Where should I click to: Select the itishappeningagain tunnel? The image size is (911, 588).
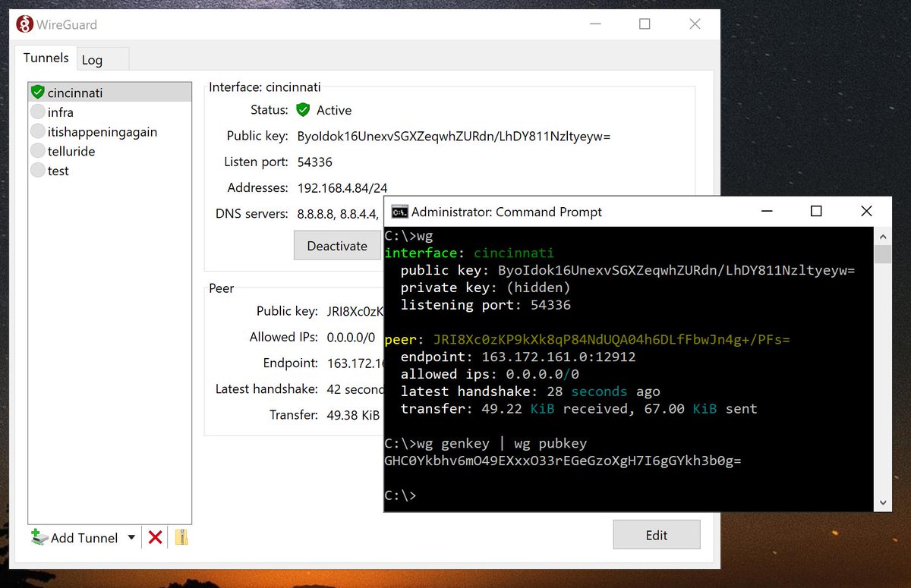(x=110, y=132)
